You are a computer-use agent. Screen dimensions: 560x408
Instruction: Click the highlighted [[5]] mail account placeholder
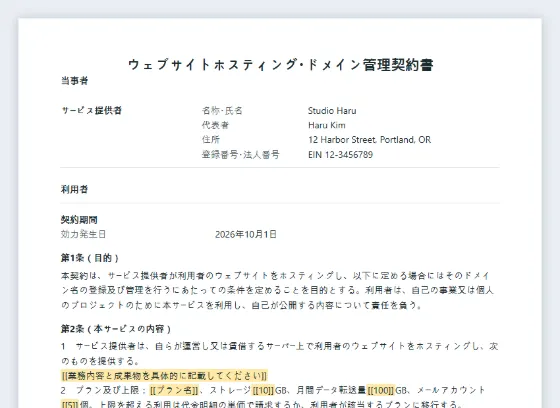pyautogui.click(x=70, y=404)
